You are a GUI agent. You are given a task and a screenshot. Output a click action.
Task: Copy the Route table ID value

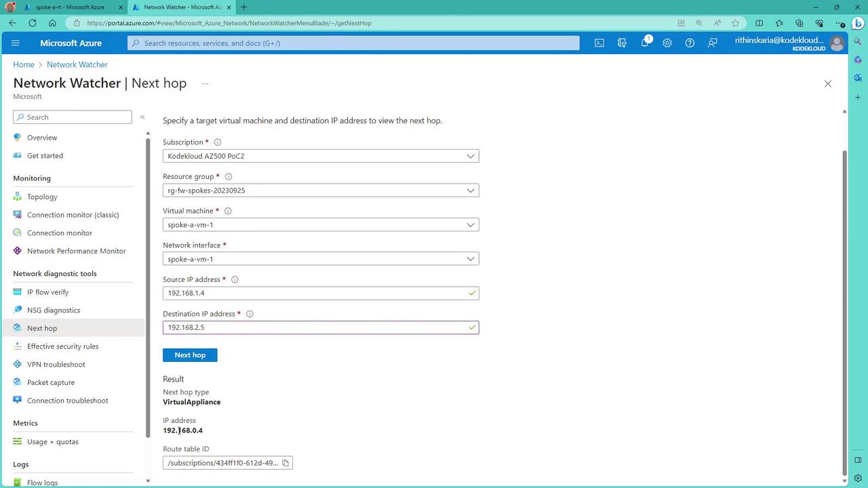(x=285, y=463)
